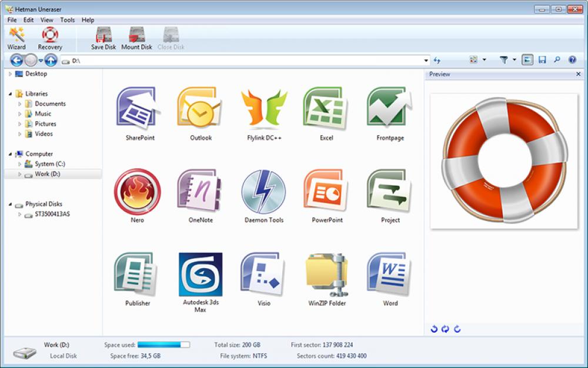Click the back navigation button
588x368 pixels.
(17, 59)
